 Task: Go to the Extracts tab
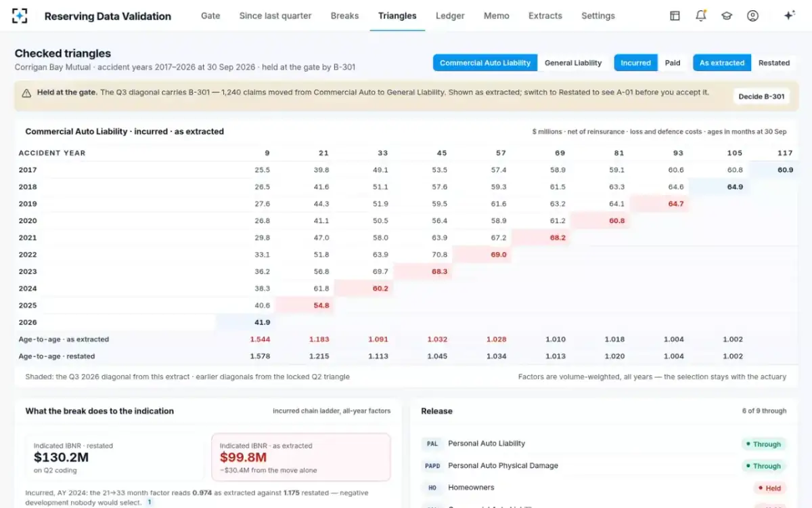pyautogui.click(x=545, y=16)
